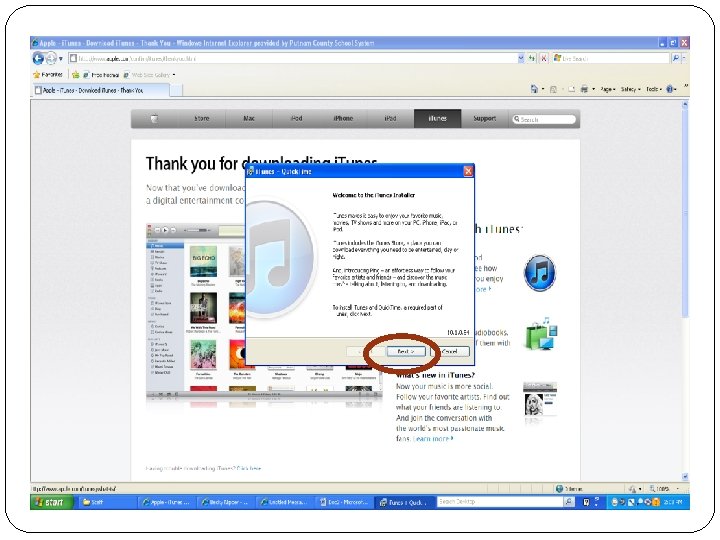
Task: Open the iPad tab on Apple site
Action: pos(390,118)
